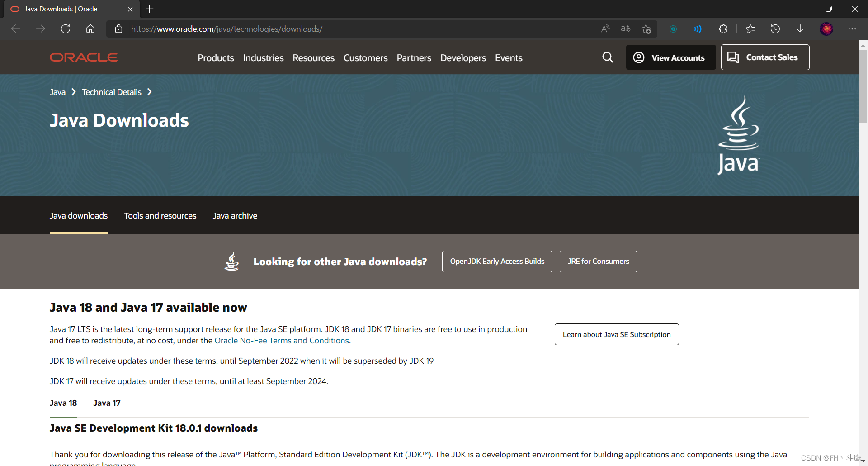The width and height of the screenshot is (868, 466).
Task: Click Learn about Java SE Subscription
Action: pos(617,334)
